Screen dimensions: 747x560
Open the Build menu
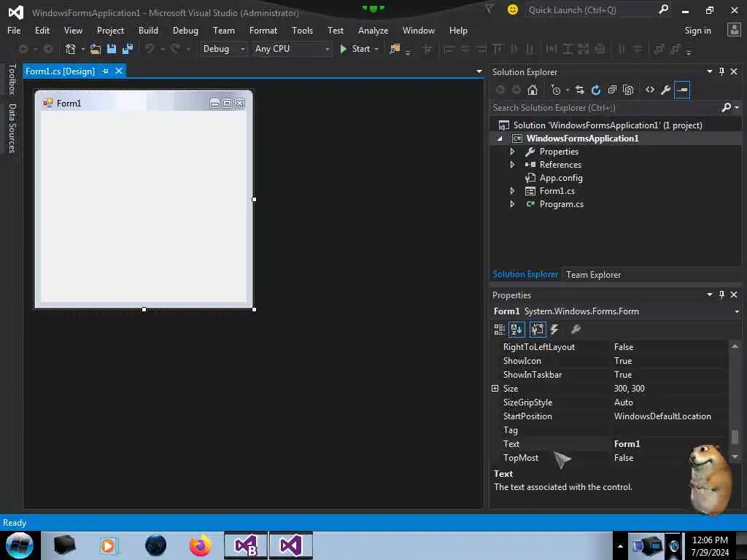148,31
